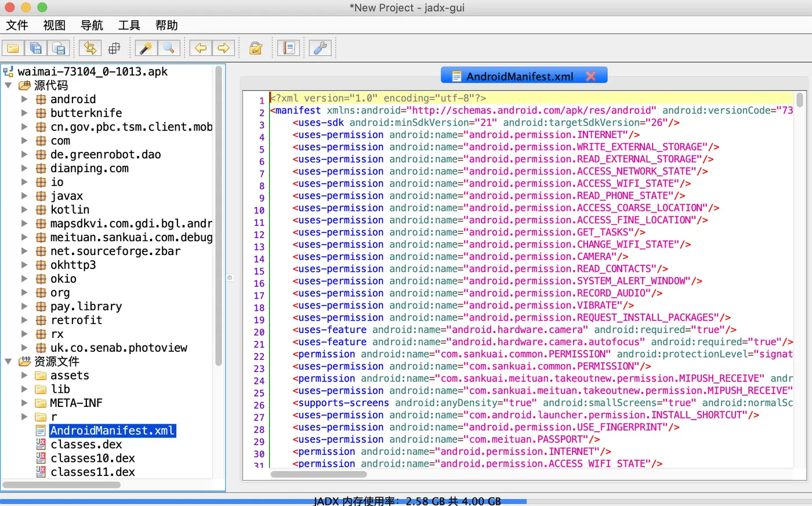Click the code editor vertical scrollbar
The width and height of the screenshot is (812, 506).
pos(799,99)
